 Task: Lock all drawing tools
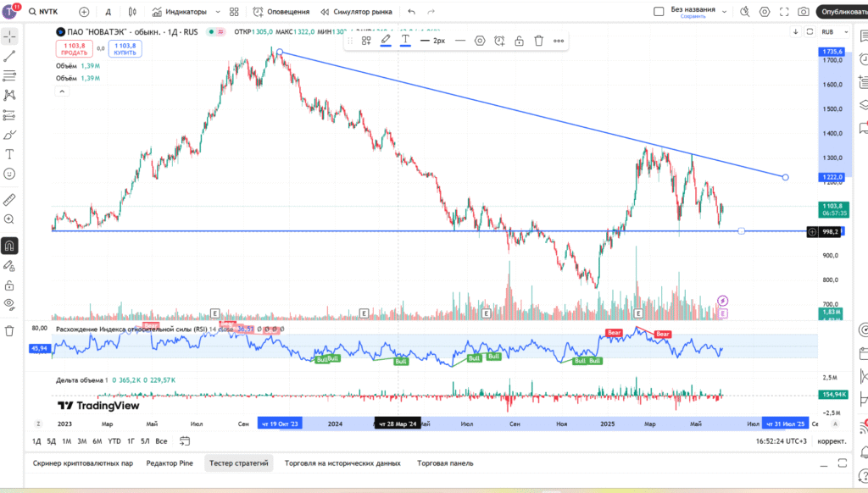point(9,285)
